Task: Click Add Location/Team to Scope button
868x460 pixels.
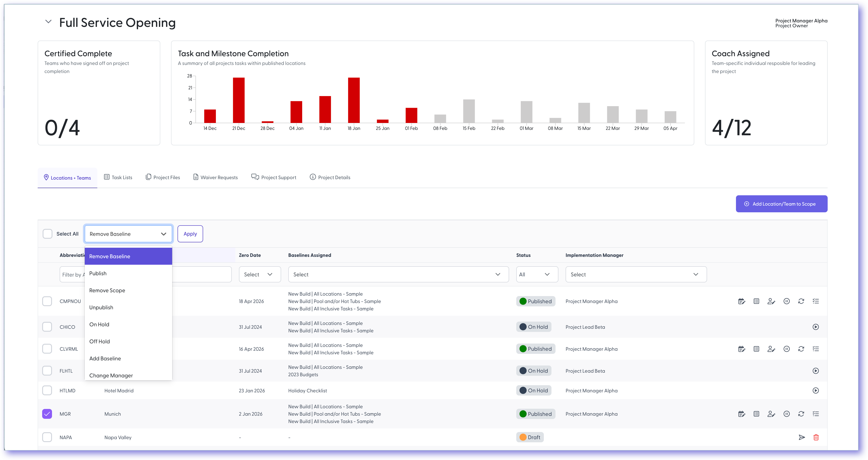Action: pyautogui.click(x=781, y=204)
